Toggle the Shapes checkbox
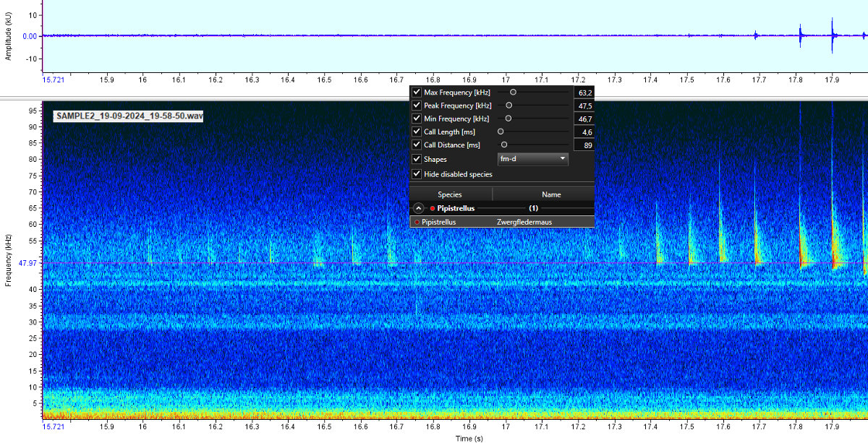 tap(416, 159)
